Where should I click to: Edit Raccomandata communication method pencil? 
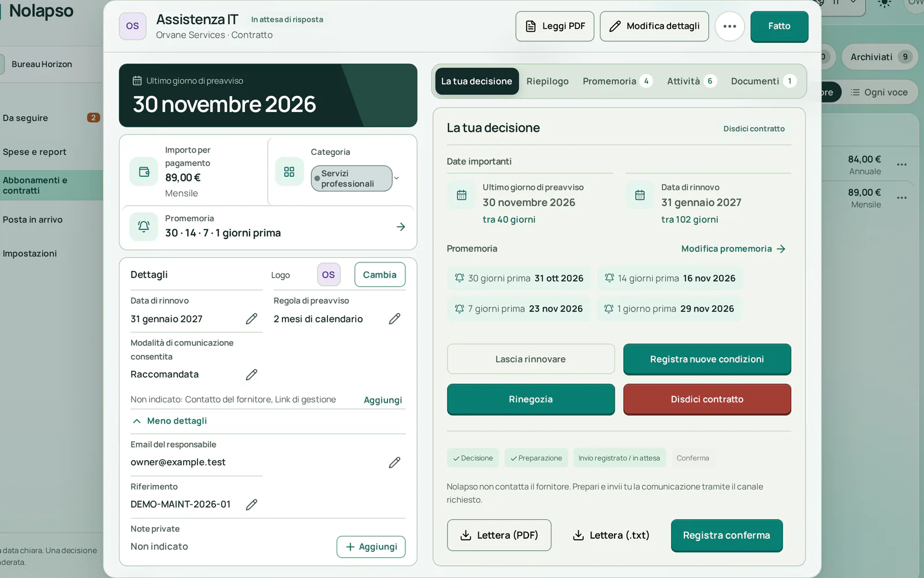[252, 375]
